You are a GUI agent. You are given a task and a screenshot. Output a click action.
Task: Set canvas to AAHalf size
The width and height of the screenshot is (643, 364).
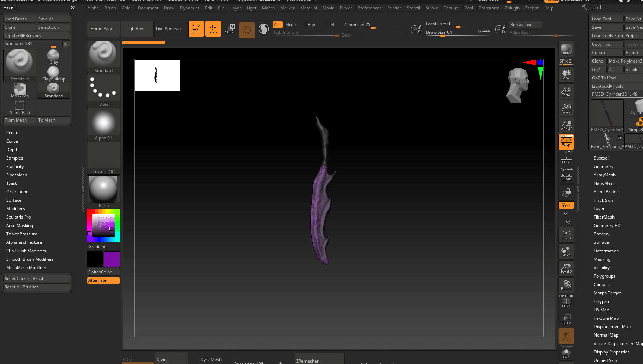[x=566, y=125]
